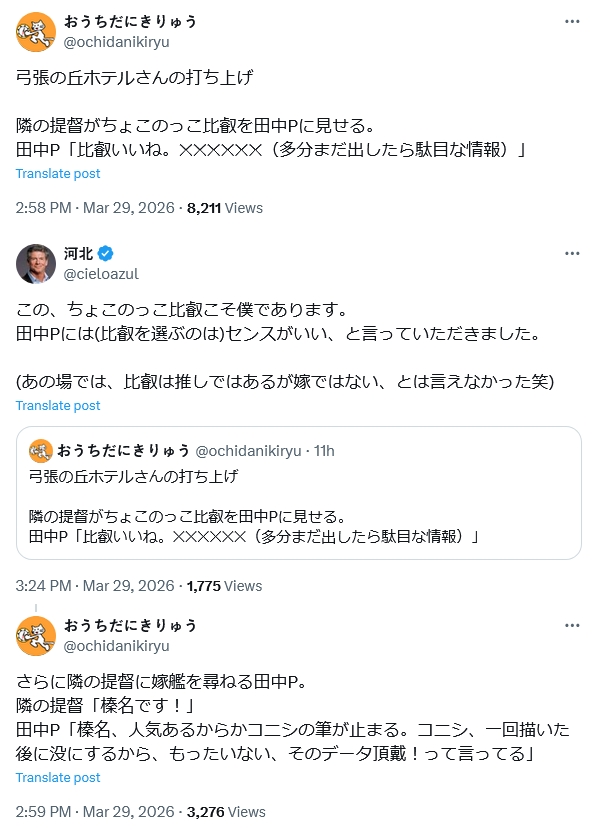
Task: Click the display name 河北
Action: coord(78,253)
